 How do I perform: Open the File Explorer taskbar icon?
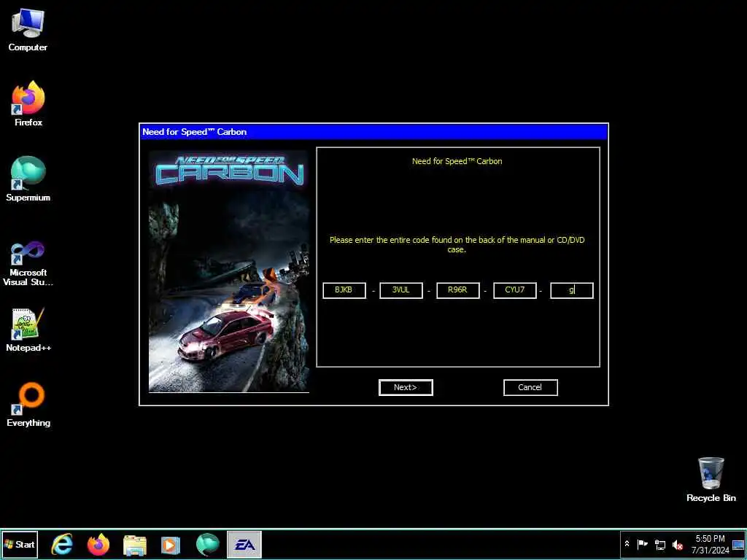point(135,545)
